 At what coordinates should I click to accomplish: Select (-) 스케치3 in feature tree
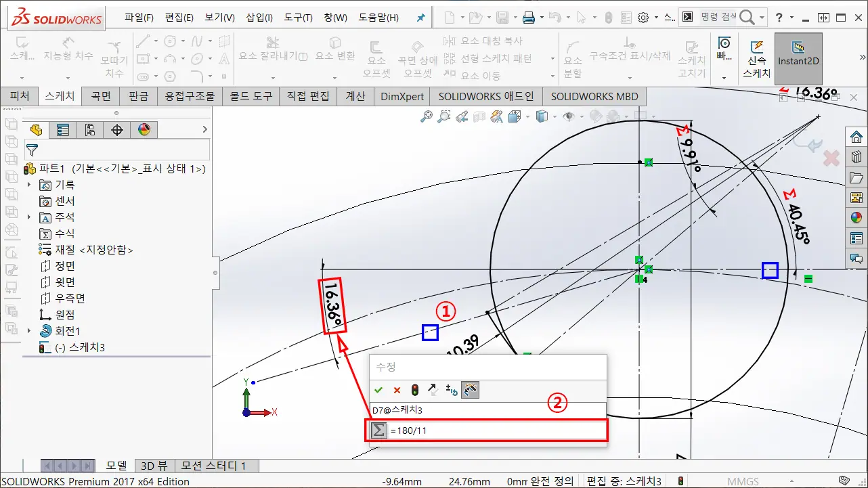pyautogui.click(x=72, y=347)
